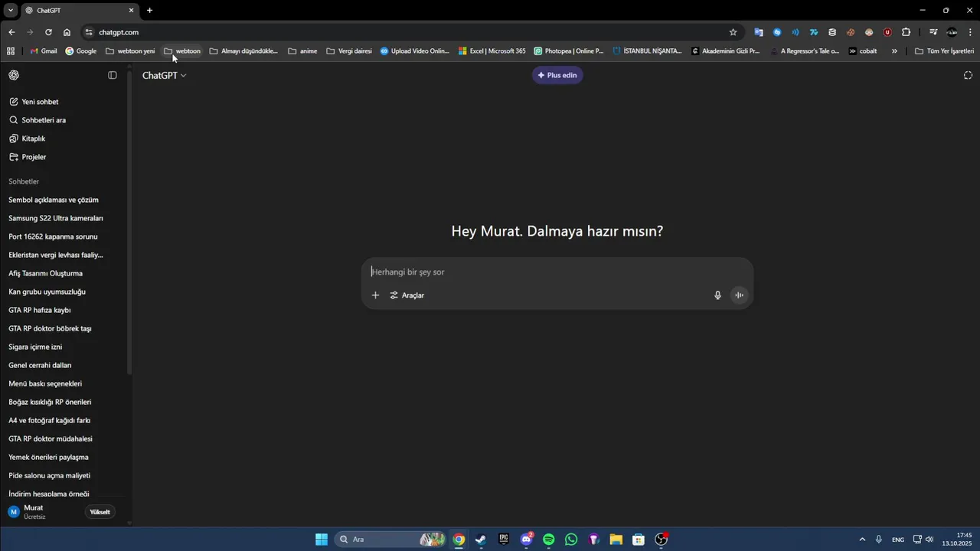Reload the page with refresh icon
Image resolution: width=980 pixels, height=551 pixels.
48,32
